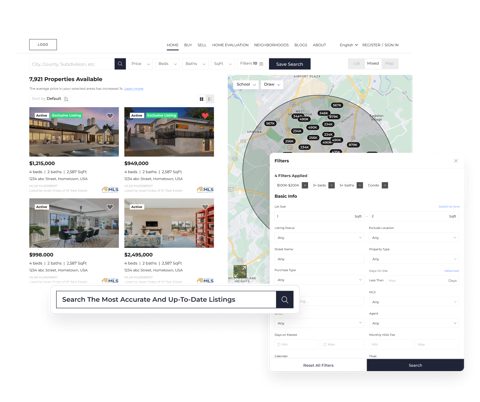The width and height of the screenshot is (480, 402).
Task: Click MLS logo on $1,215,000 listing
Action: tap(110, 189)
